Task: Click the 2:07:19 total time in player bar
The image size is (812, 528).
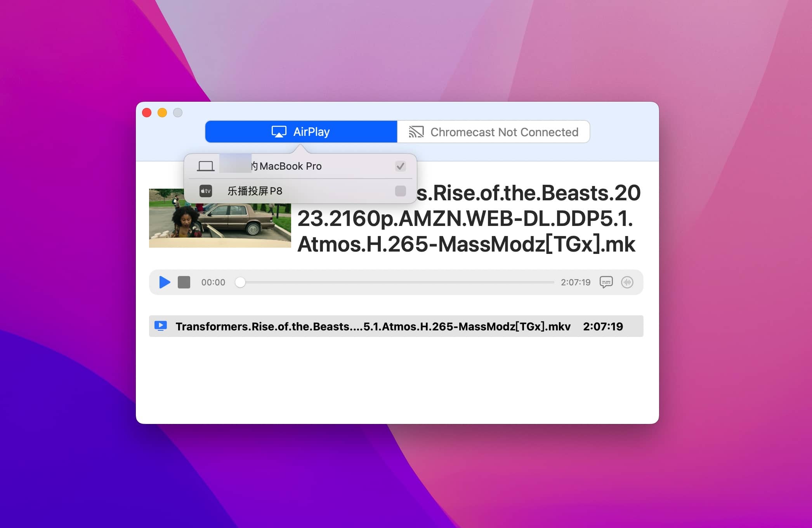Action: coord(576,282)
